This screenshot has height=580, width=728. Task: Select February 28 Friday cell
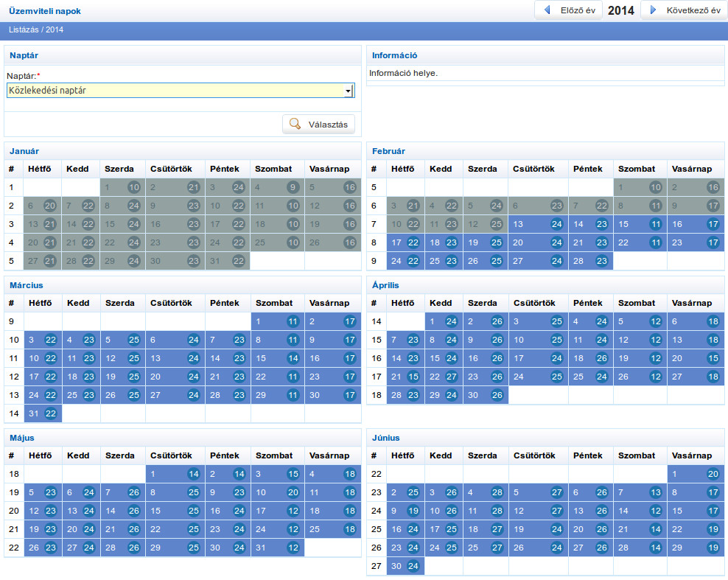(x=590, y=261)
